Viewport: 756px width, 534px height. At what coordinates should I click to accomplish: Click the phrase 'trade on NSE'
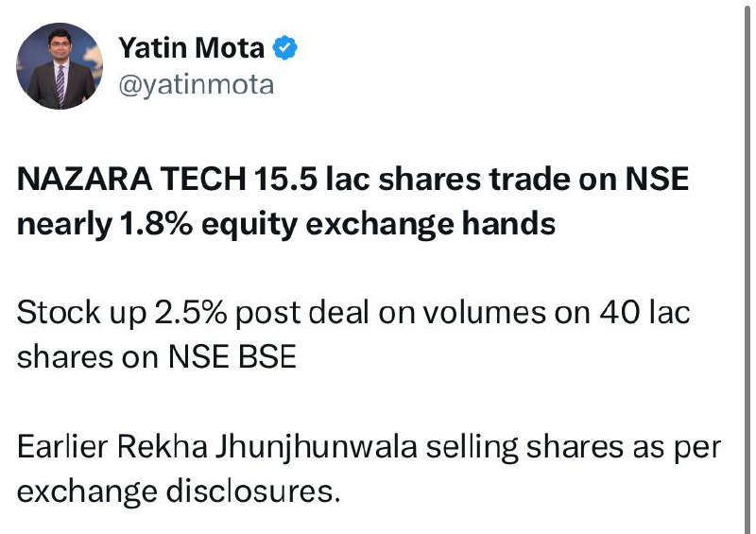589,179
